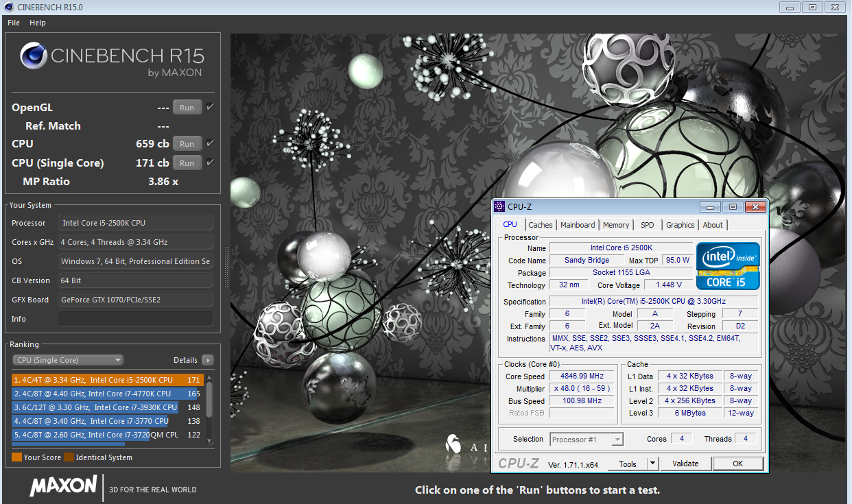This screenshot has width=852, height=504.
Task: Click the Specification field in CPU-Z
Action: (x=654, y=302)
